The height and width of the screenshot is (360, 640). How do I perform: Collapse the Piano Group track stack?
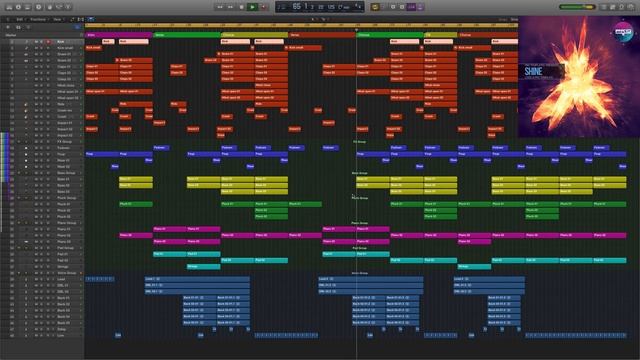pyautogui.click(x=19, y=223)
